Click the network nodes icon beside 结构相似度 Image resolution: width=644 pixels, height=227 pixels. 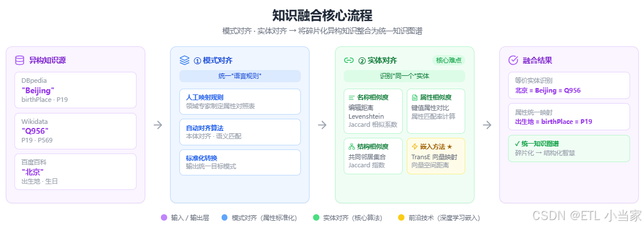coord(352,147)
